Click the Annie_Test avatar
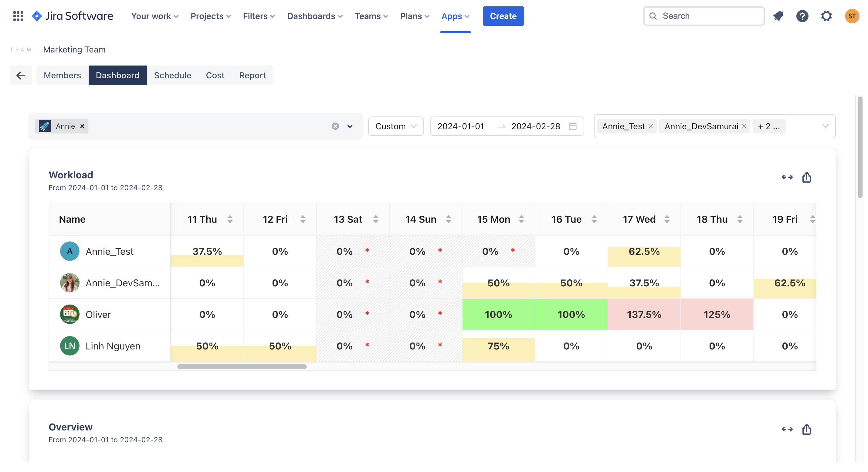The height and width of the screenshot is (472, 868). tap(70, 251)
